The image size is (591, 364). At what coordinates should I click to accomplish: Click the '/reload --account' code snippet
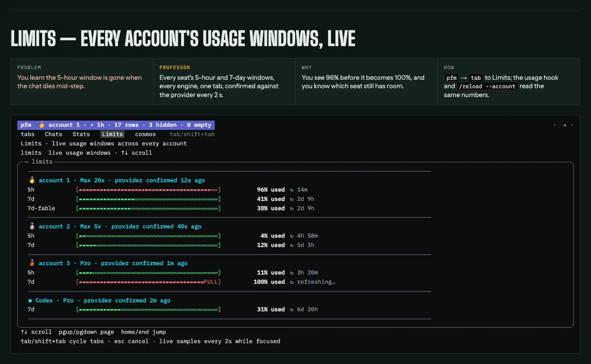(x=487, y=86)
